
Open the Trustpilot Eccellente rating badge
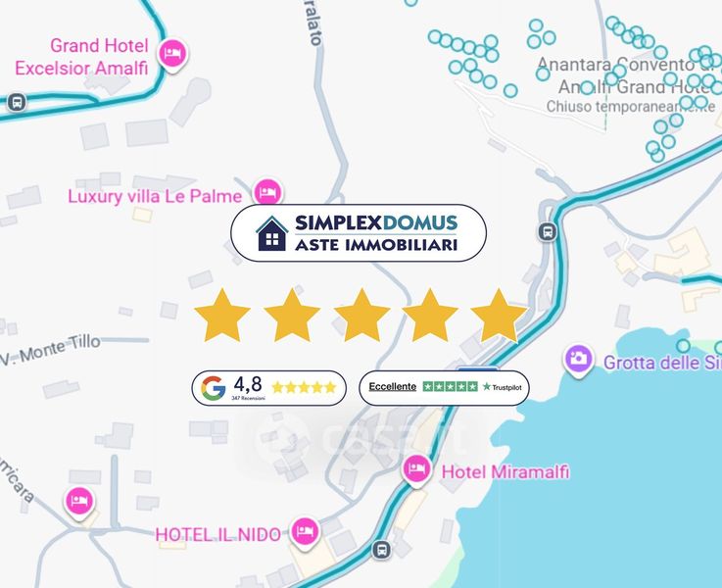coord(444,388)
